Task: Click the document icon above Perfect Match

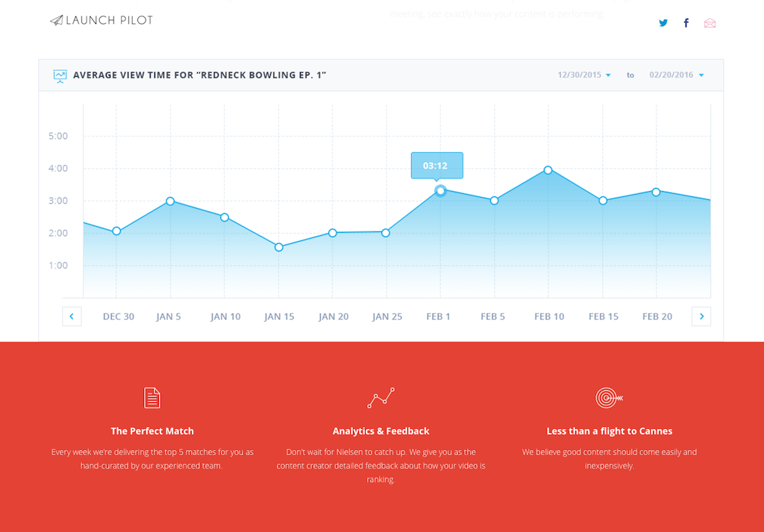Action: (152, 398)
